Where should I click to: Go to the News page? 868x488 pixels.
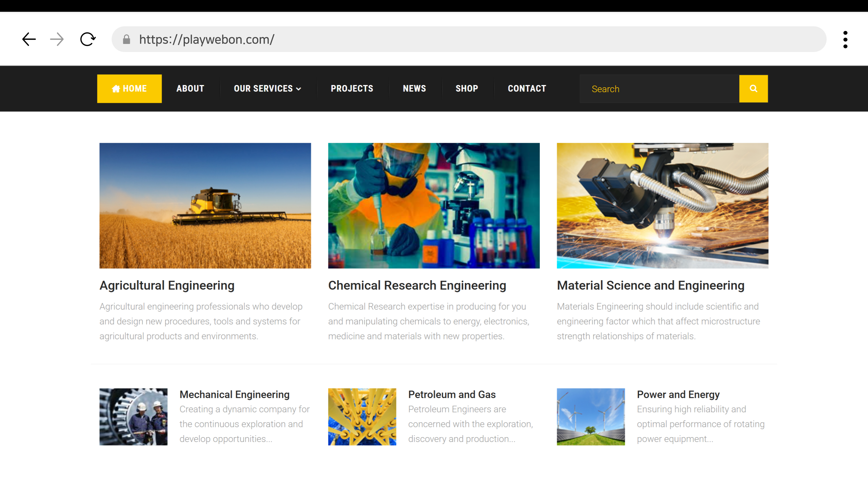414,88
